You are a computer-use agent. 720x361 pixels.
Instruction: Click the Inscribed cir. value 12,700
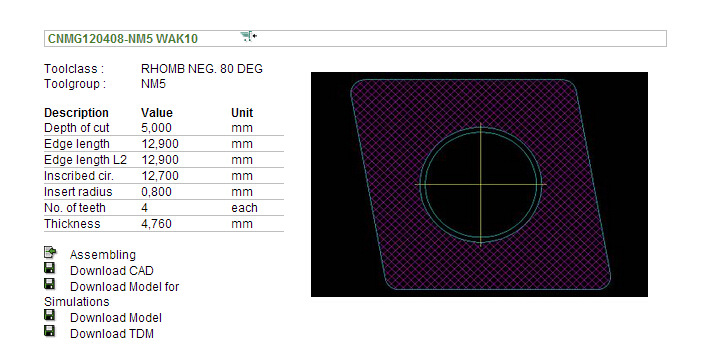point(160,176)
